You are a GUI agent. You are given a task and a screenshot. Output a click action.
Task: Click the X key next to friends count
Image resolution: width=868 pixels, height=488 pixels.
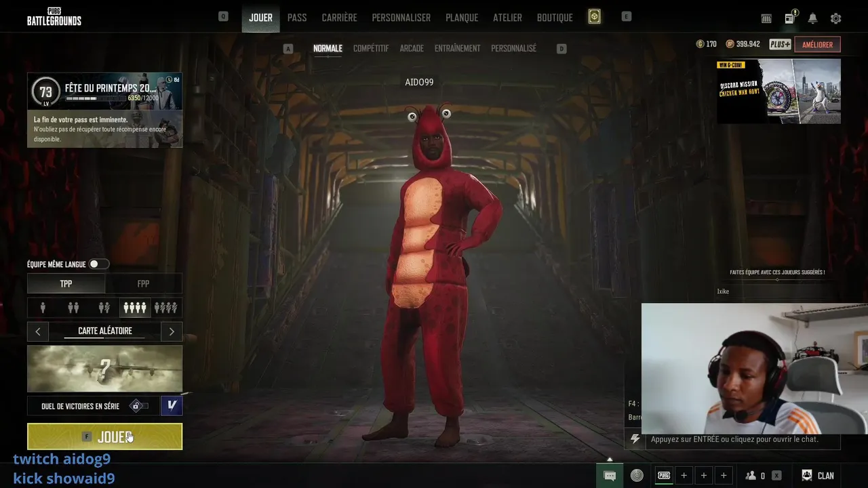point(776,476)
